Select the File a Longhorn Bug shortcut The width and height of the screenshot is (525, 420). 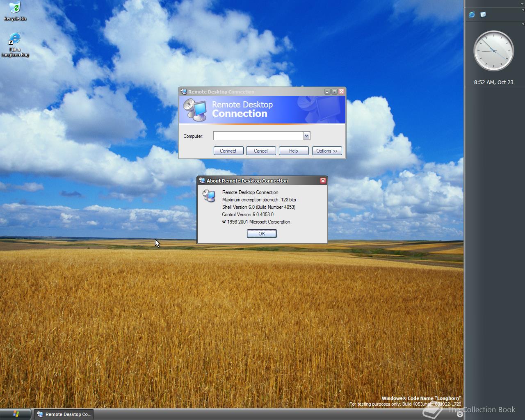point(15,45)
